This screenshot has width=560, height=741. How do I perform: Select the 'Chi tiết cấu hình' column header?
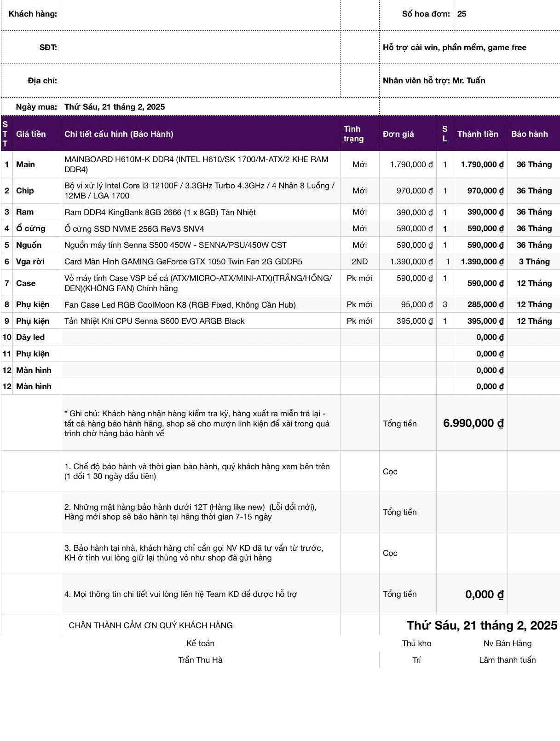(119, 134)
